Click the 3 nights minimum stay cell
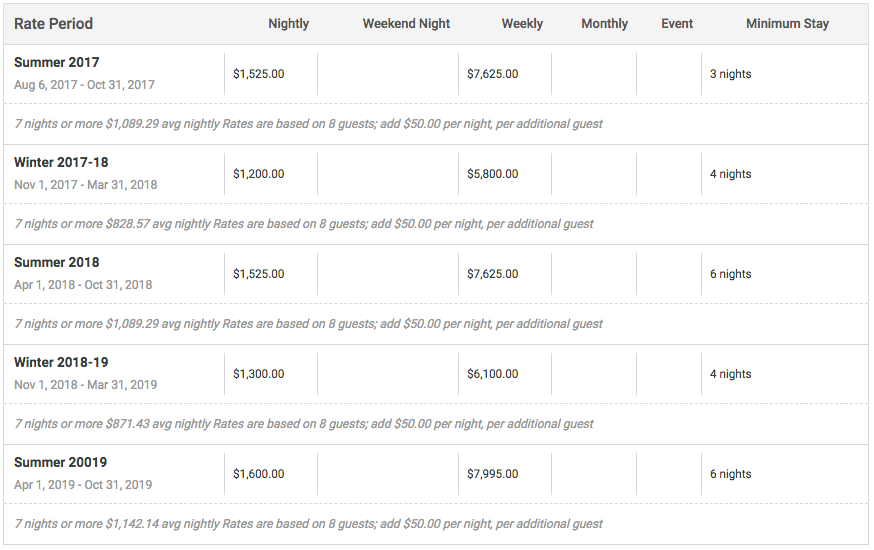 click(x=730, y=74)
